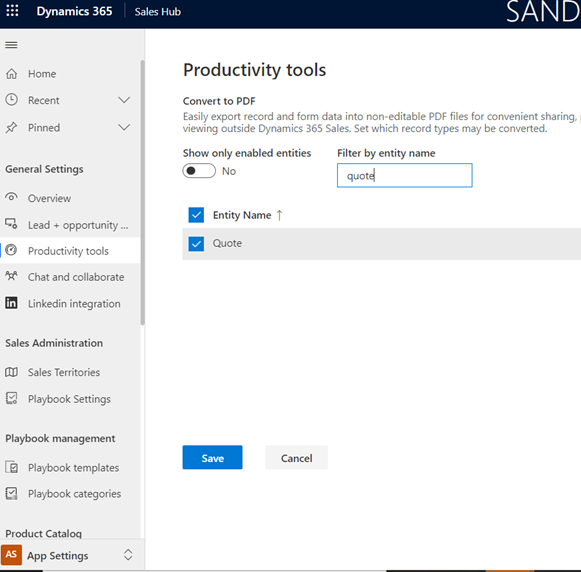Open Sales Territories page

[x=70, y=372]
